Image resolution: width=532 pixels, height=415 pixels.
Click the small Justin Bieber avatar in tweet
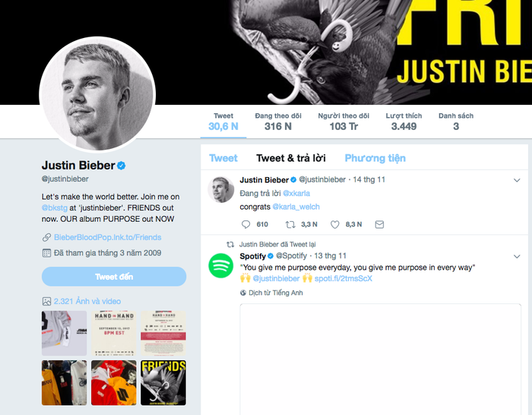point(221,190)
